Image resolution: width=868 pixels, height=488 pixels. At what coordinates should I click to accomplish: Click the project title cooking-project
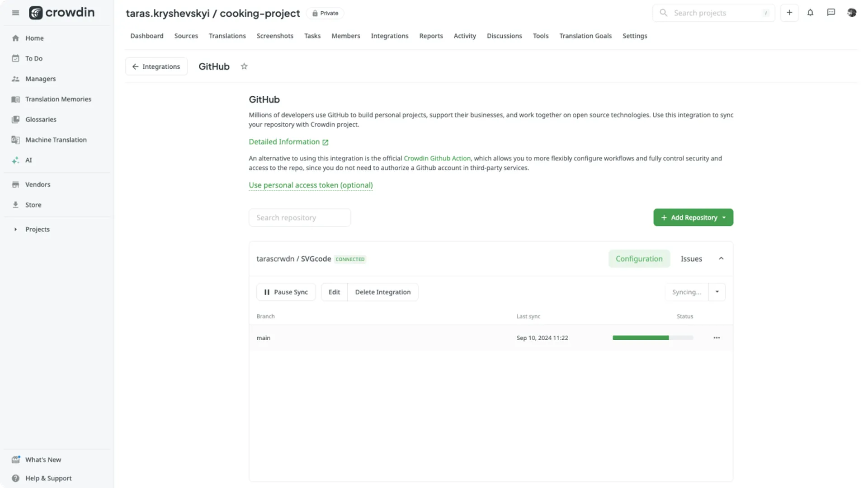pos(259,13)
